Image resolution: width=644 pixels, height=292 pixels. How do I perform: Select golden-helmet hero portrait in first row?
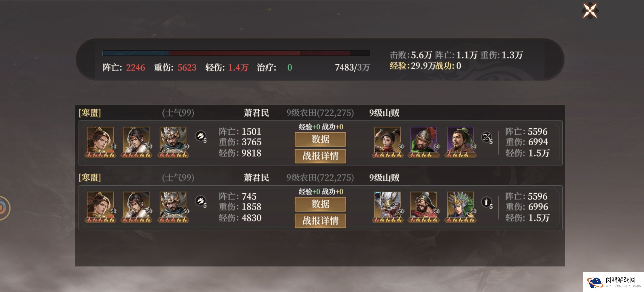(x=173, y=142)
